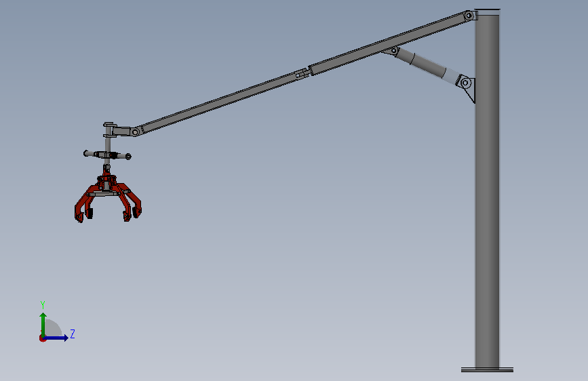Image resolution: width=588 pixels, height=381 pixels.
Task: Click the triangular bracket holding the cylinder
Action: click(x=468, y=89)
